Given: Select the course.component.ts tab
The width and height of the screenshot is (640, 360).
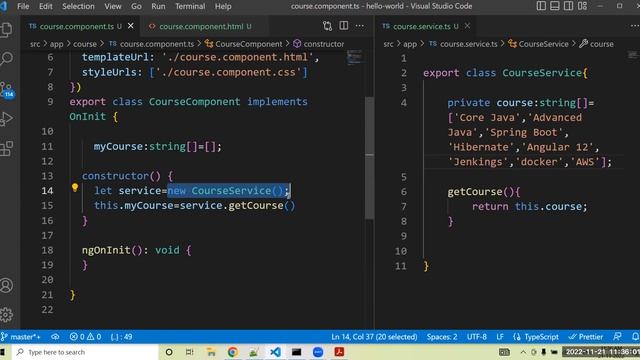Looking at the screenshot, I should pyautogui.click(x=80, y=26).
